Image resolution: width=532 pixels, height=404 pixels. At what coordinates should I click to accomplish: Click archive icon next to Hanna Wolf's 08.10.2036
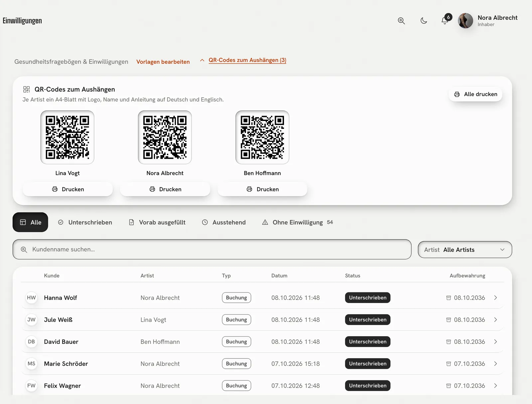(449, 298)
